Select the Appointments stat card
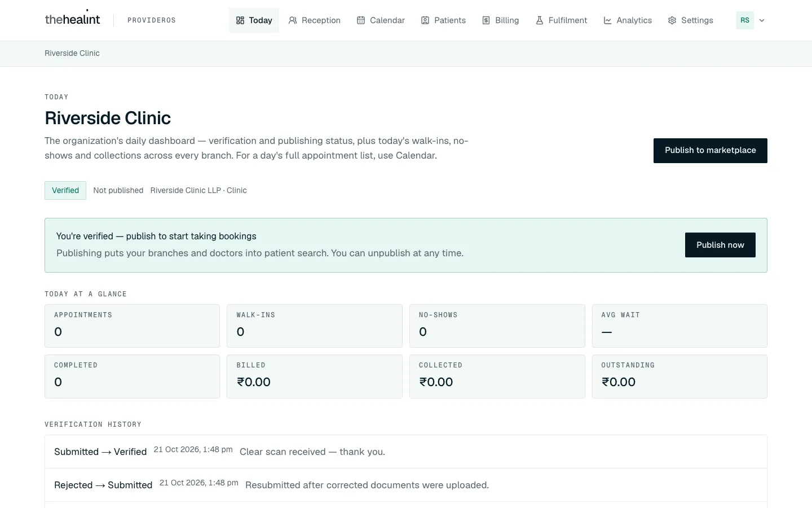 coord(132,326)
